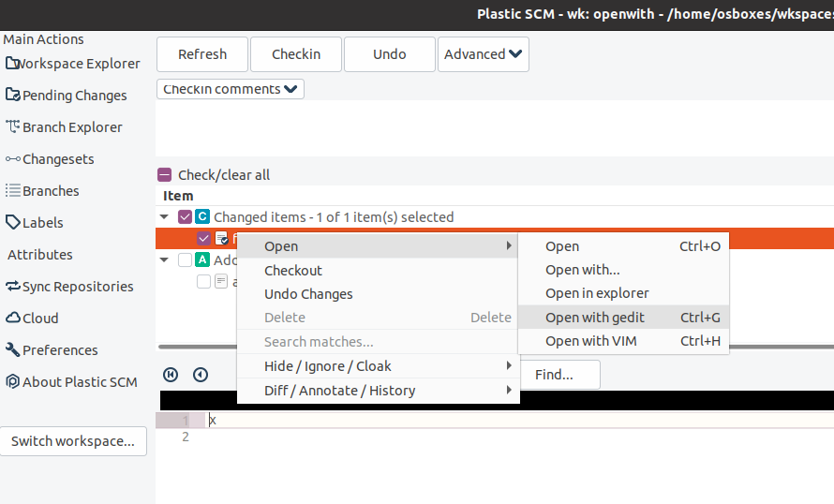Click the Checkin button
The width and height of the screenshot is (834, 504).
click(296, 54)
